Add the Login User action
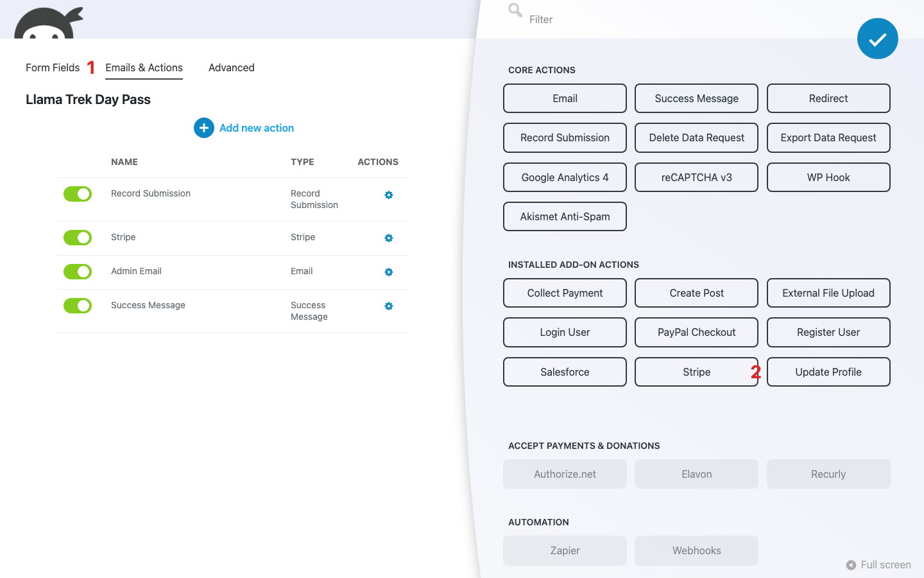This screenshot has width=924, height=578. (x=565, y=332)
